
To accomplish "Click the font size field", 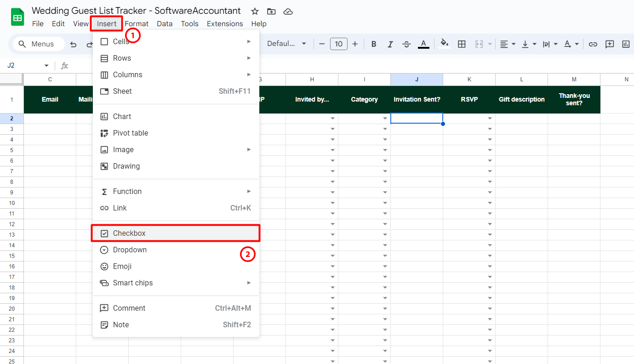I will point(339,44).
